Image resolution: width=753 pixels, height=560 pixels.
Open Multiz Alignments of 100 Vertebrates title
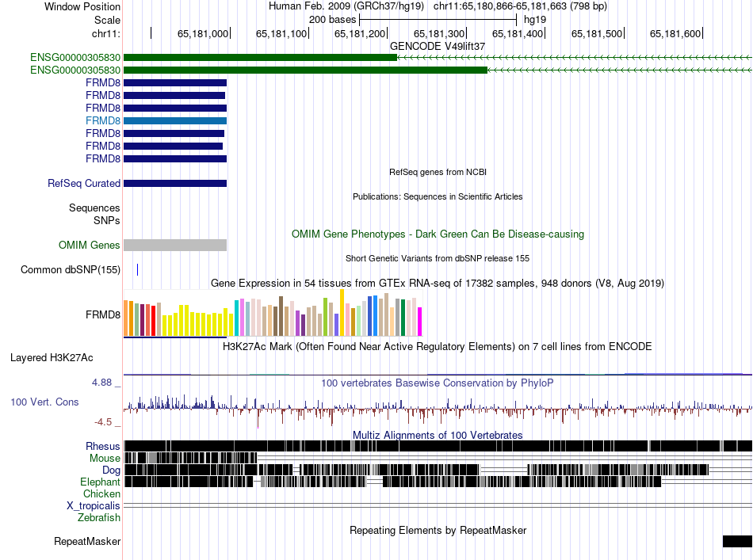tap(438, 435)
